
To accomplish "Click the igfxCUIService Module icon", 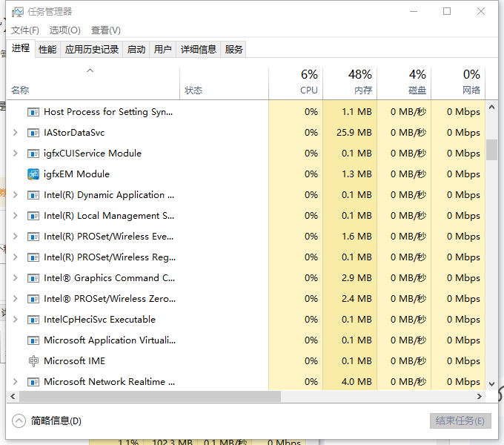I will coord(33,154).
